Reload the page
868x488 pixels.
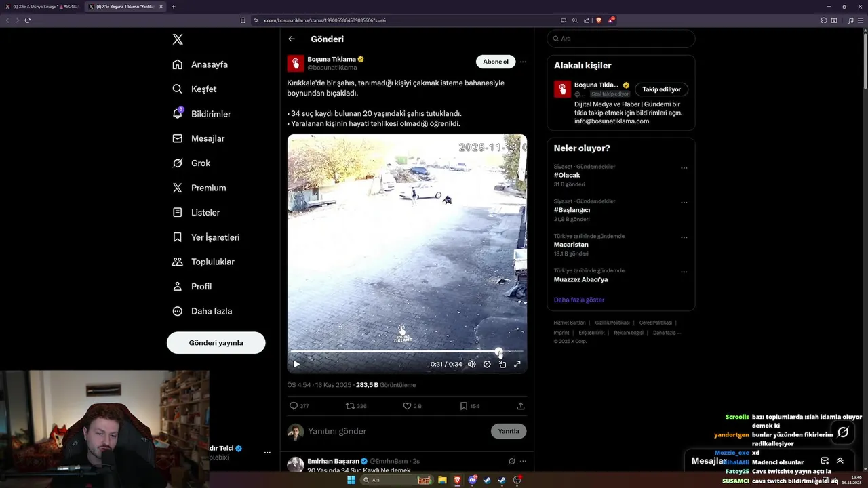[28, 20]
